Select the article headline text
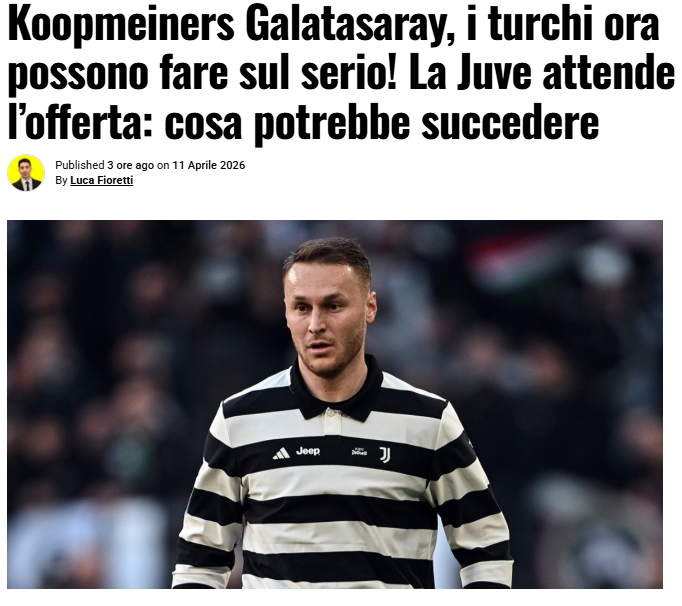Screen dimensions: 682x606 point(341,73)
